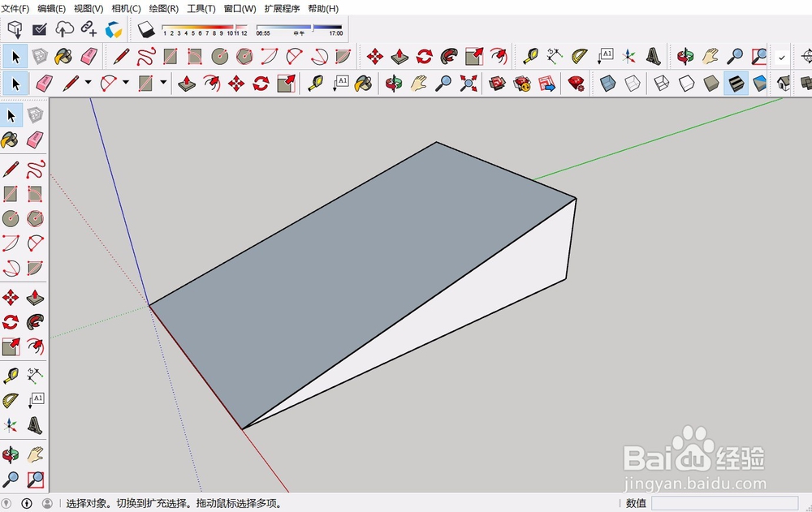Select Pie tool in the large top tool row
The width and height of the screenshot is (812, 512).
click(x=343, y=57)
